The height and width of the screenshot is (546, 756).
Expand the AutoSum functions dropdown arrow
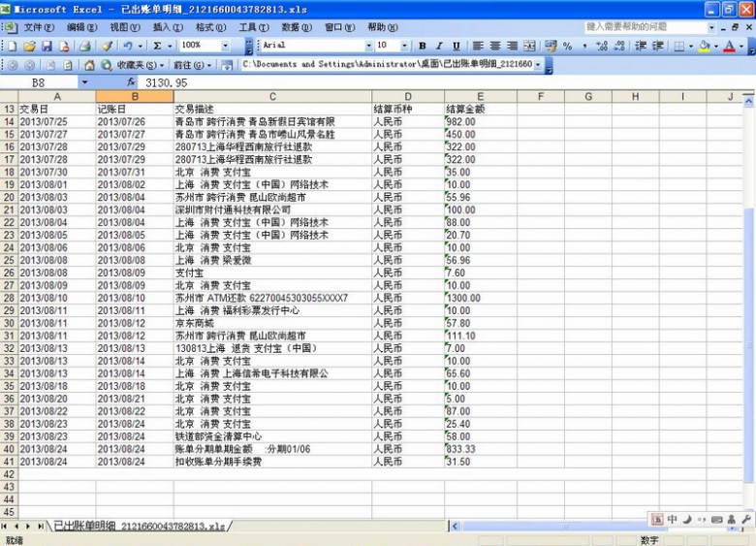[170, 46]
